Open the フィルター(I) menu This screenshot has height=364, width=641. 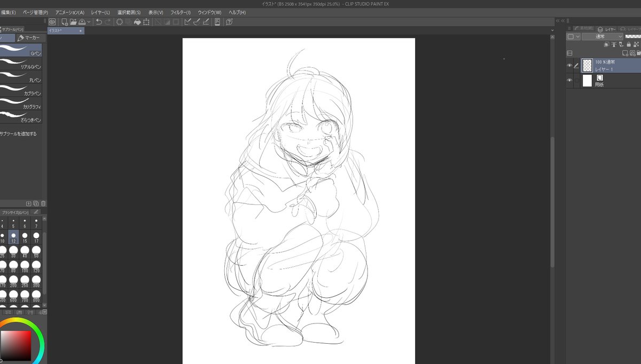click(x=181, y=12)
